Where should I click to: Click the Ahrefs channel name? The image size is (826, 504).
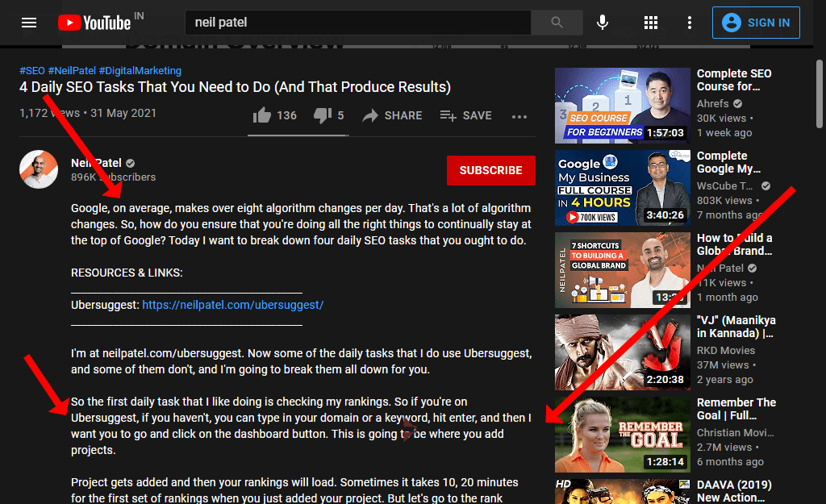(x=713, y=104)
